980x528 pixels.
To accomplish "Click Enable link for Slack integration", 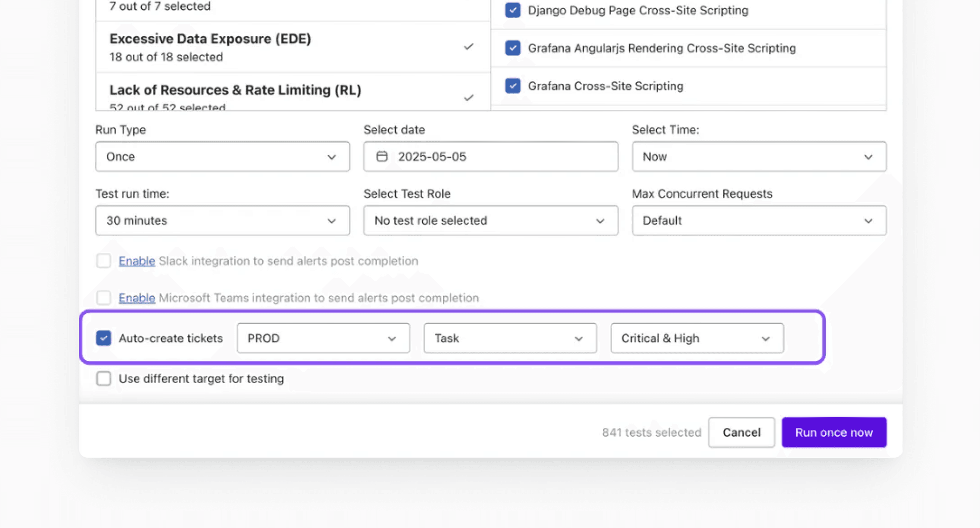I will (x=137, y=261).
